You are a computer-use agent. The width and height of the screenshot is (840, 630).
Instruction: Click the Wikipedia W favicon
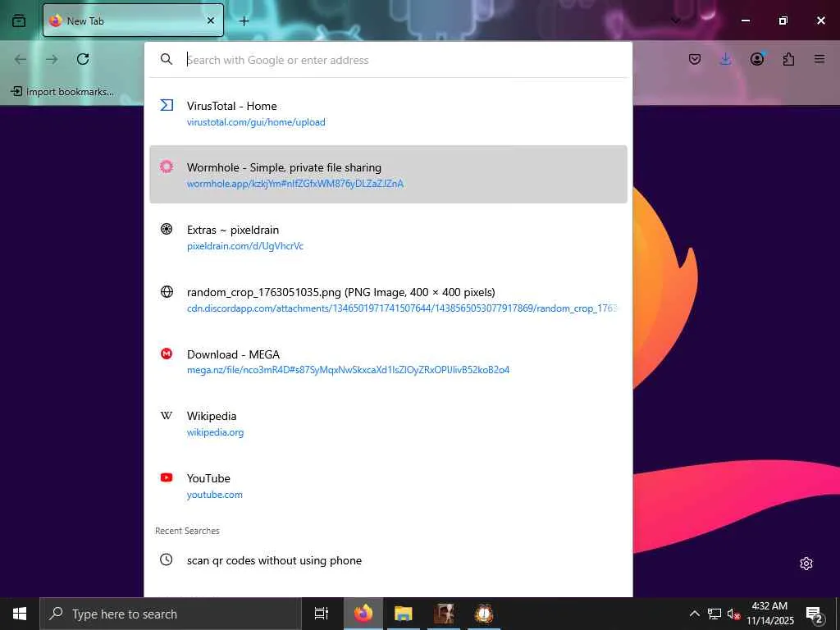(167, 415)
